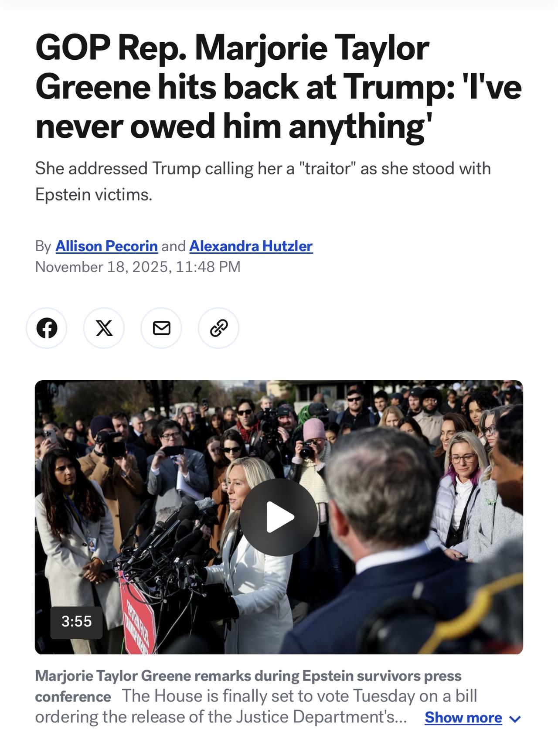Share the article on Facebook
Viewport: 558px width, 756px height.
(47, 328)
